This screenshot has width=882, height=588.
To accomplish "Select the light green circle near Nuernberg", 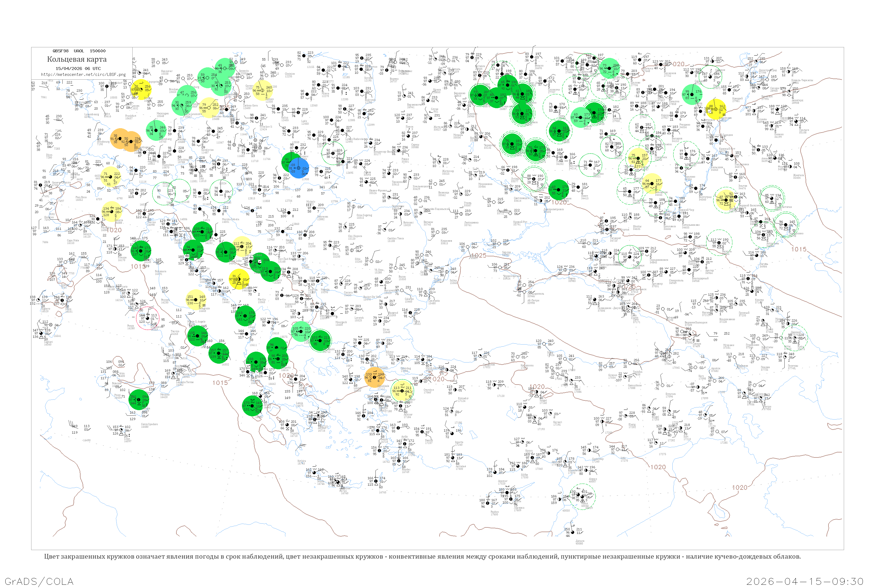I will 156,130.
